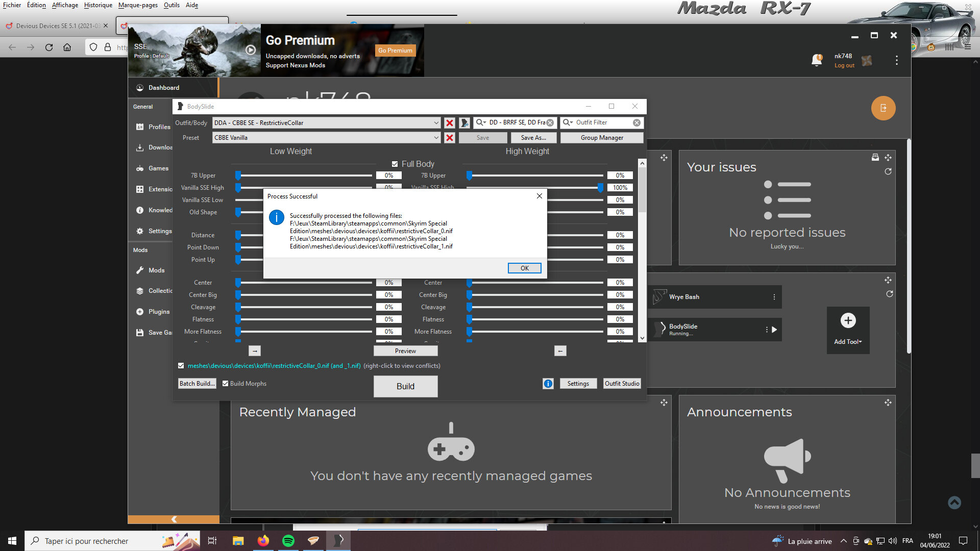Click the outfit refresh icon beside group filter
Image resolution: width=980 pixels, height=551 pixels.
(x=464, y=123)
